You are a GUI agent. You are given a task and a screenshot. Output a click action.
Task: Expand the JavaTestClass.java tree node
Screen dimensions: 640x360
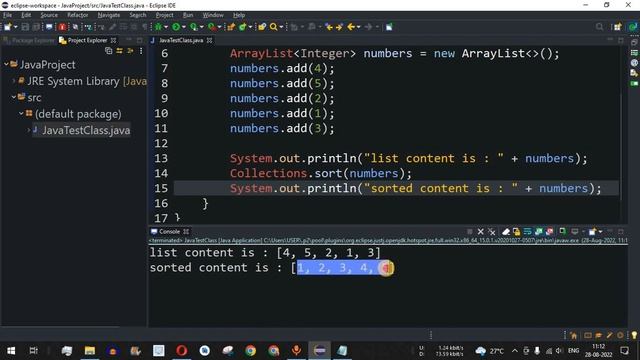pyautogui.click(x=29, y=130)
